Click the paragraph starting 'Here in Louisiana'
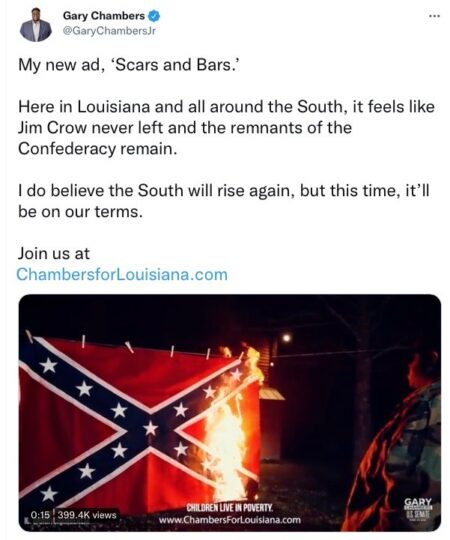Image resolution: width=450 pixels, height=540 pixels. (226, 127)
